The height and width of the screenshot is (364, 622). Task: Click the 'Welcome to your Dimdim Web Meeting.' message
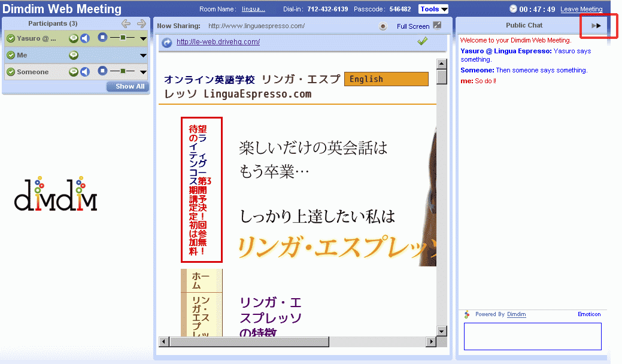tap(515, 40)
